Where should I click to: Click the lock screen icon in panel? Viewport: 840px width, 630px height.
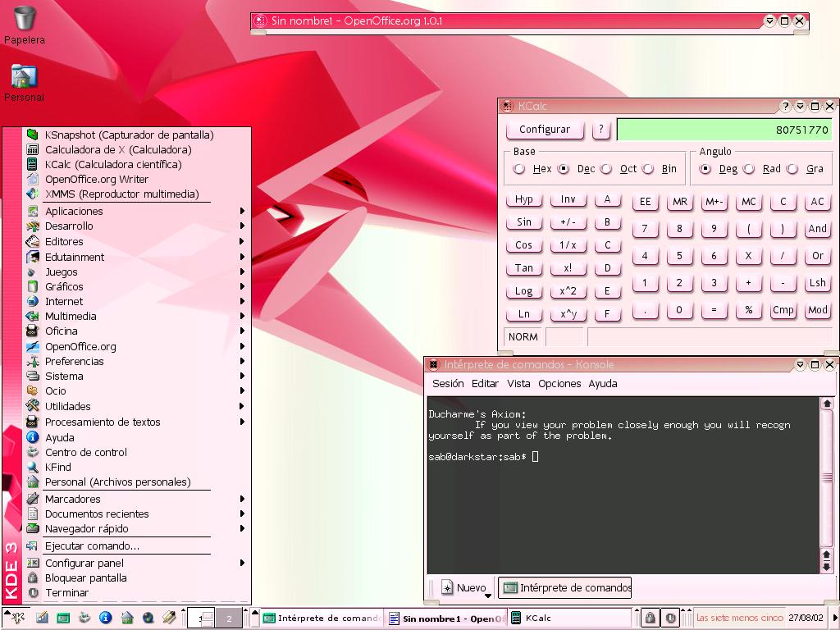click(650, 619)
